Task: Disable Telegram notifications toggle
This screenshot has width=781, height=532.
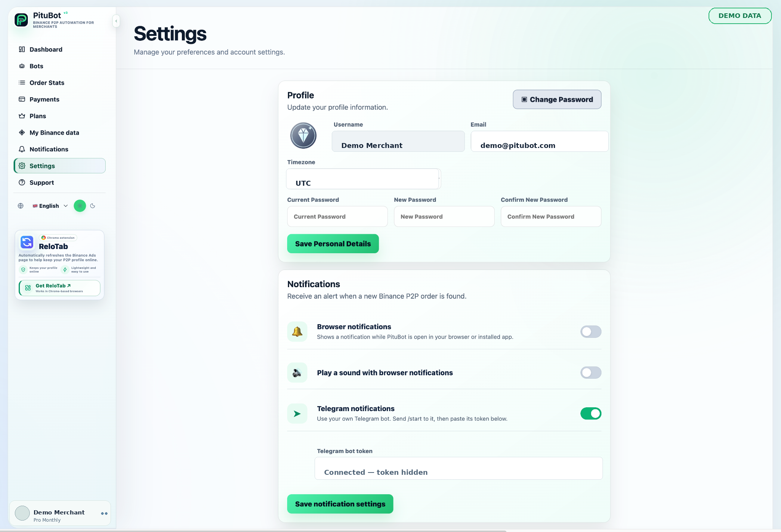Action: tap(591, 413)
